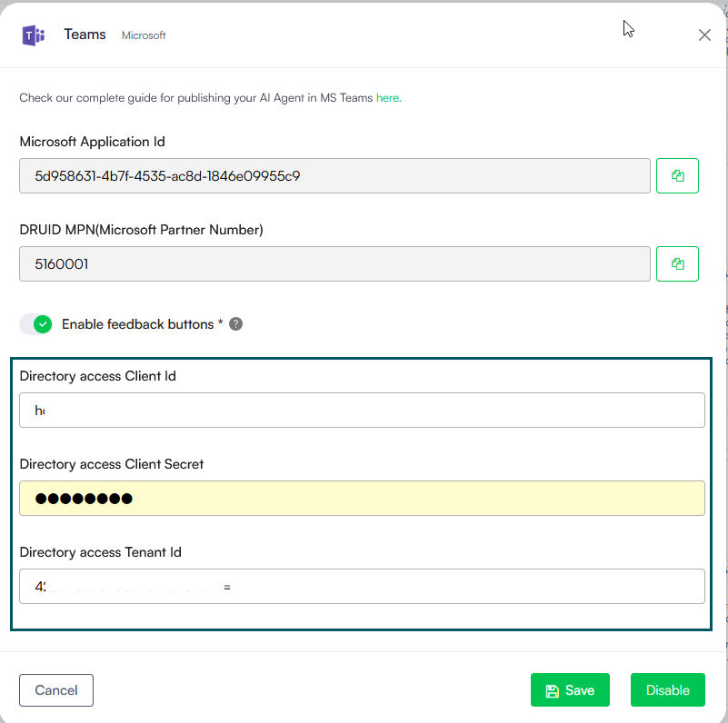Viewport: 728px width, 723px height.
Task: Copy the Microsoft Application Id value
Action: 677,176
